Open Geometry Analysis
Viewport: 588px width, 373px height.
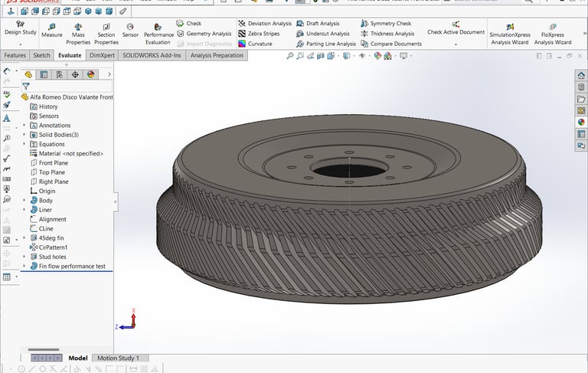204,34
